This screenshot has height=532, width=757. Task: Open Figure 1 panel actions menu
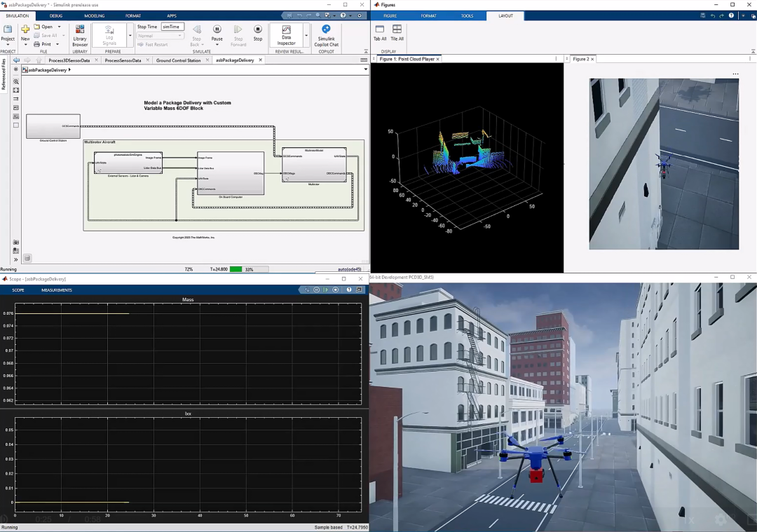pos(556,59)
